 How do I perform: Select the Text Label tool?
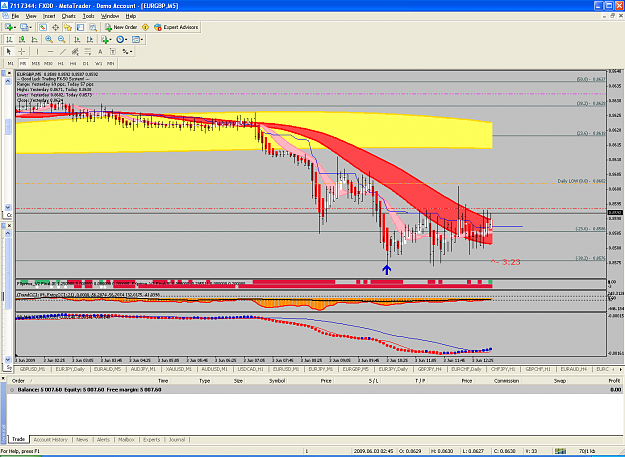[113, 51]
